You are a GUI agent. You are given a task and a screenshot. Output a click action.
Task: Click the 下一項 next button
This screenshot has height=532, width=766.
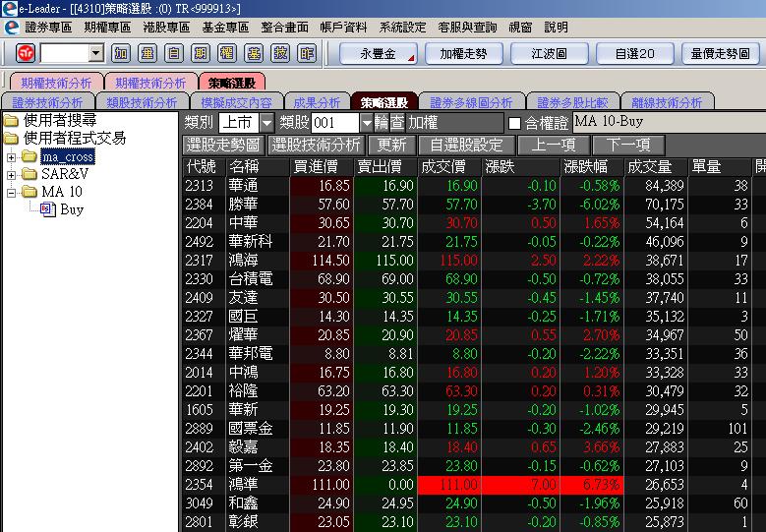pyautogui.click(x=628, y=146)
